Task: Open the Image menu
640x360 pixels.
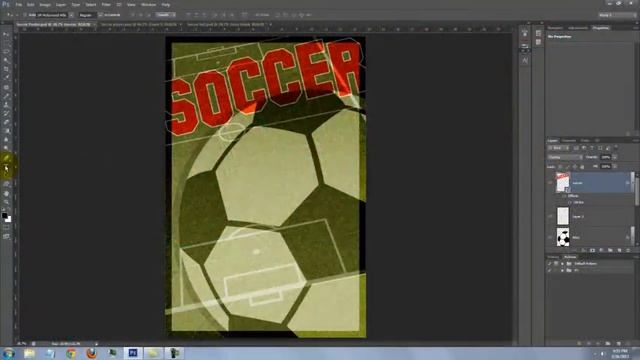Action: coord(45,4)
